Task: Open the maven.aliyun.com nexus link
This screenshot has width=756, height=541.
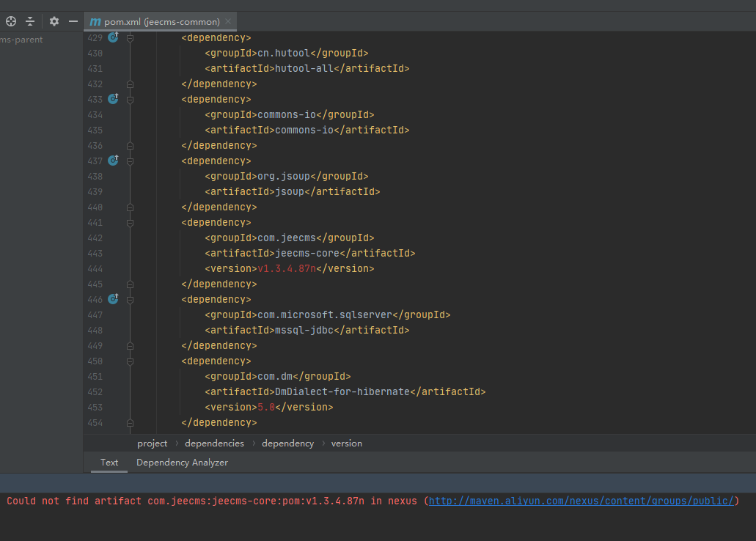Action: point(581,501)
